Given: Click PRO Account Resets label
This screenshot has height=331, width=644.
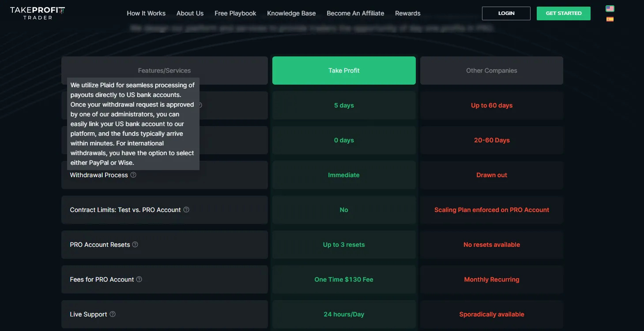Looking at the screenshot, I should click(x=100, y=245).
